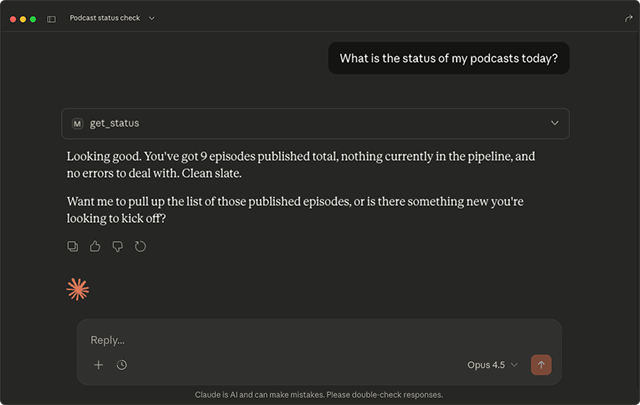Click the orange Claude starburst logo
Viewport: 640px width, 405px height.
tap(78, 289)
